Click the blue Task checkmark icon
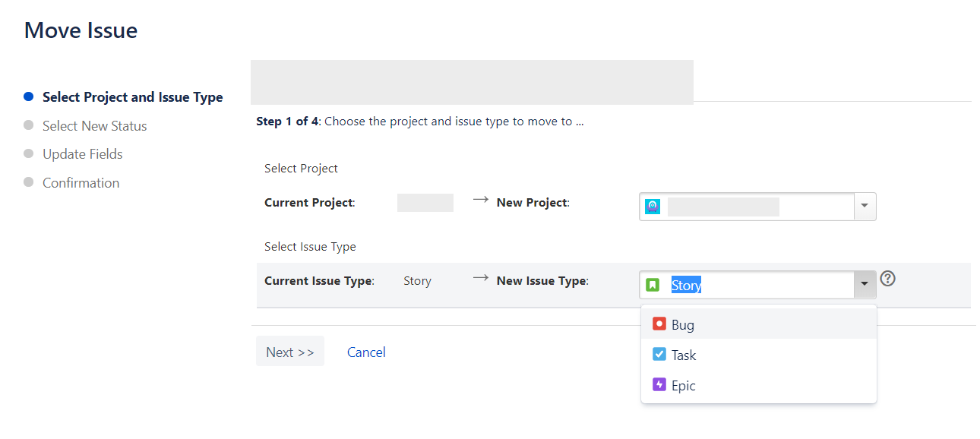The height and width of the screenshot is (439, 980). pyautogui.click(x=659, y=355)
